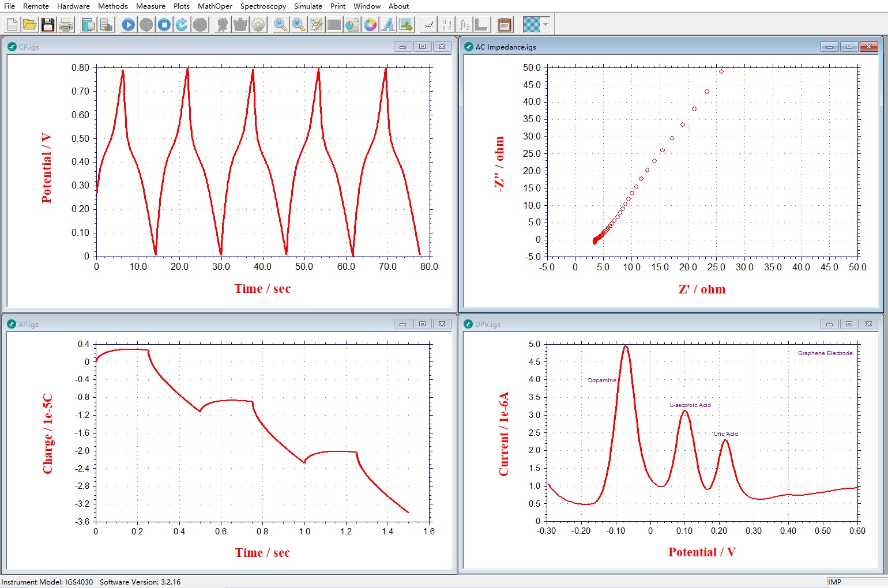This screenshot has width=888, height=588.
Task: Click the Graphene Electrode annotation
Action: tap(825, 353)
